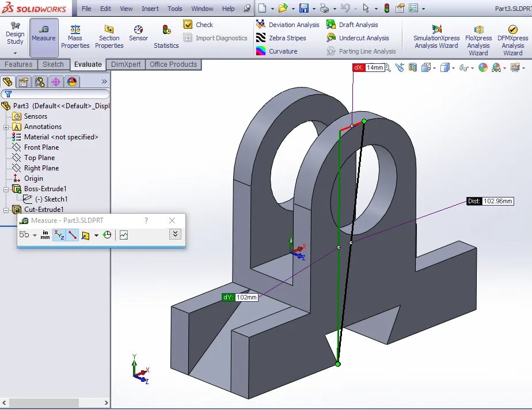Screen dimensions: 532x410
Task: Launch SimulationXpress Analysis Wizard
Action: (436, 37)
